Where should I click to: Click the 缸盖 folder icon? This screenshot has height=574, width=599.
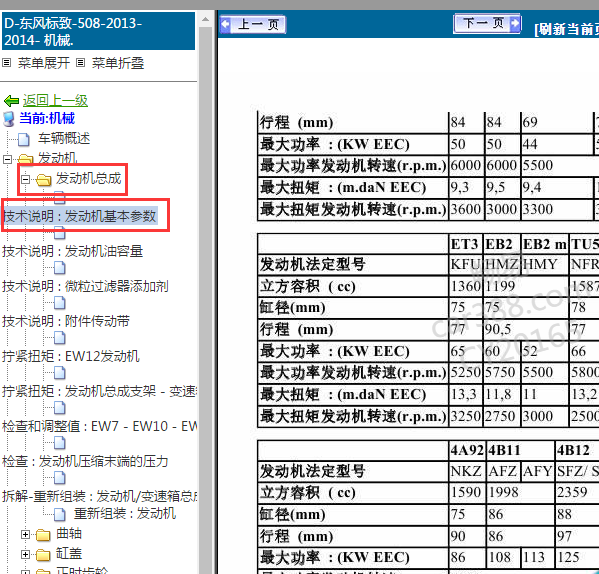pyautogui.click(x=43, y=555)
